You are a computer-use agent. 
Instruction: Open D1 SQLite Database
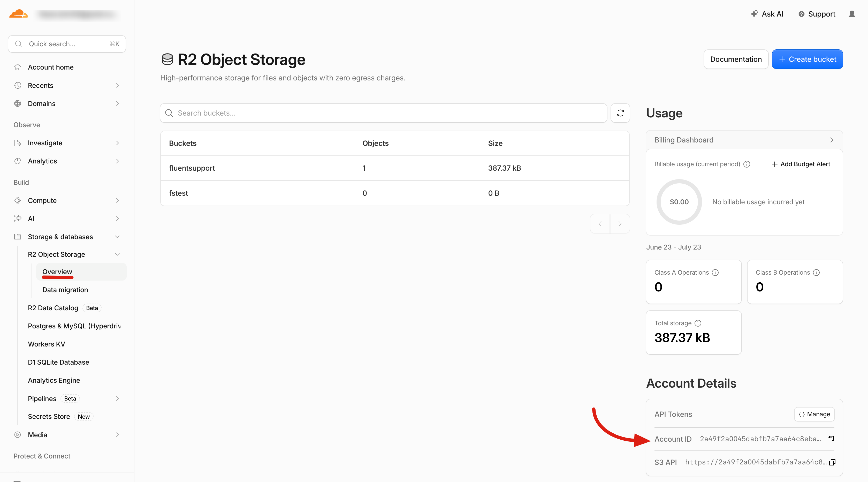click(59, 362)
